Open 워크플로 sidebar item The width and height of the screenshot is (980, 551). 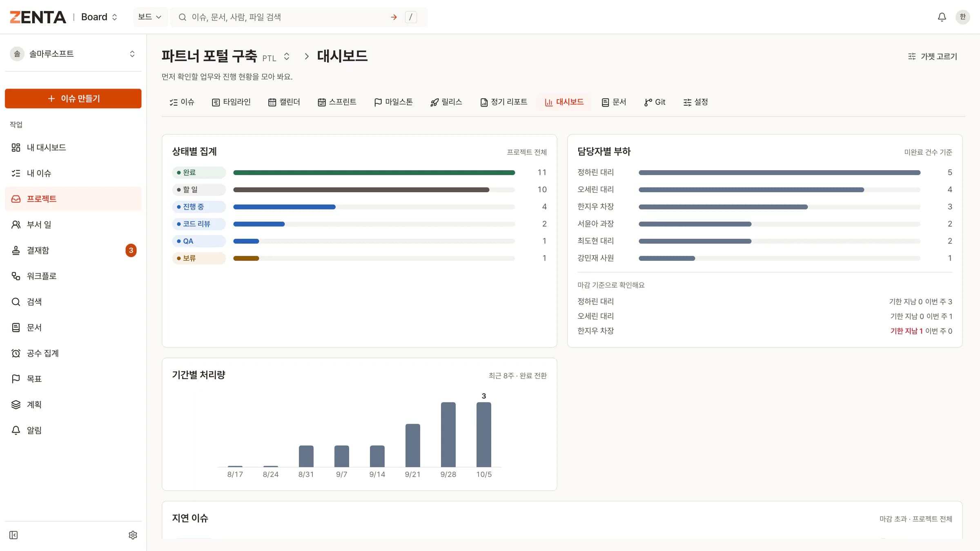[x=73, y=276]
